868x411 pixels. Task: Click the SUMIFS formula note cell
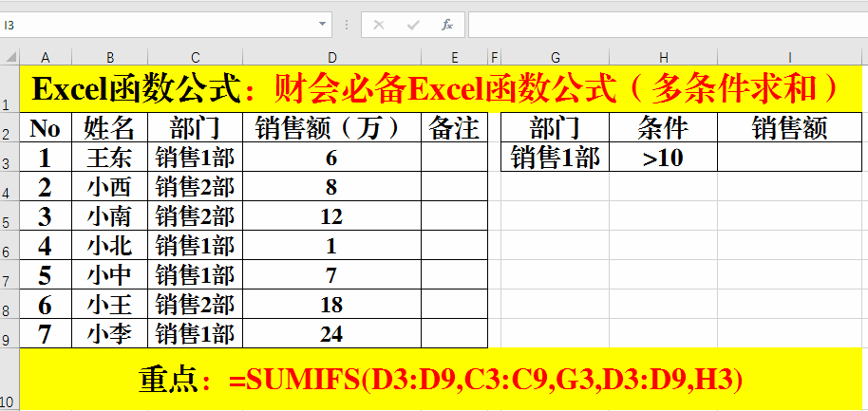point(441,379)
